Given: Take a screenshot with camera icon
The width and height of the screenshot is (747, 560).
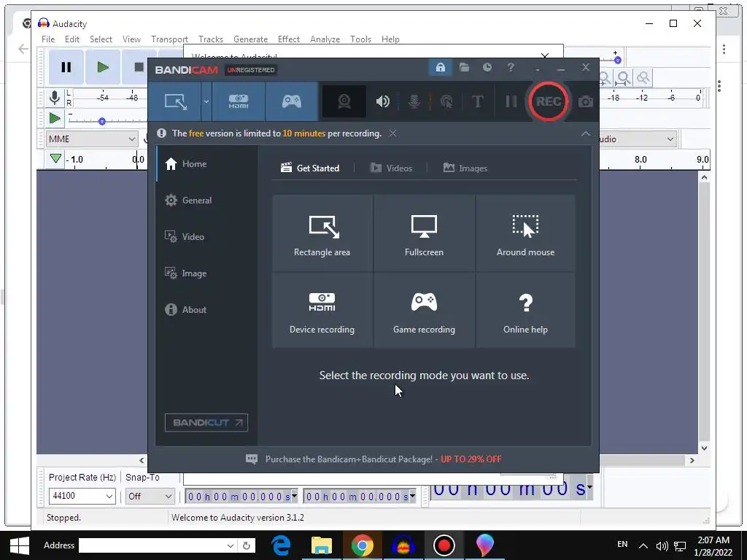Looking at the screenshot, I should pyautogui.click(x=586, y=101).
